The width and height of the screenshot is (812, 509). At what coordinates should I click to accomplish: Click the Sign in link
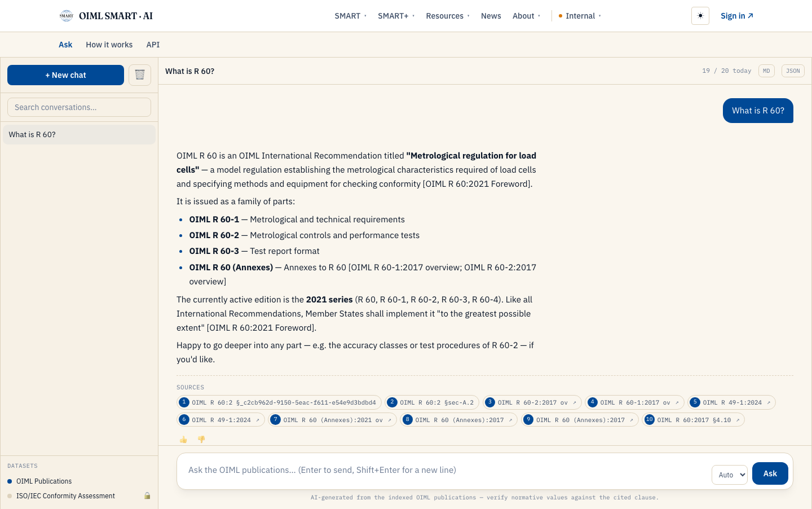(x=736, y=16)
